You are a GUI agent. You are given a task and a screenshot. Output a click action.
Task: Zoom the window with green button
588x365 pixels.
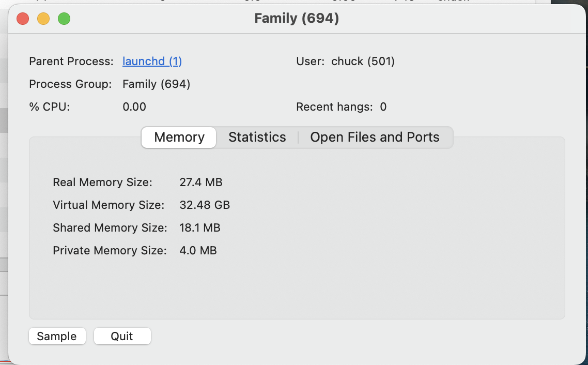click(x=64, y=19)
